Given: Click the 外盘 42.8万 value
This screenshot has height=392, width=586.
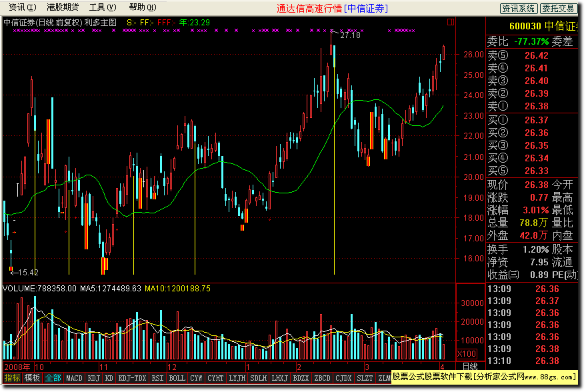Looking at the screenshot, I should tap(533, 235).
